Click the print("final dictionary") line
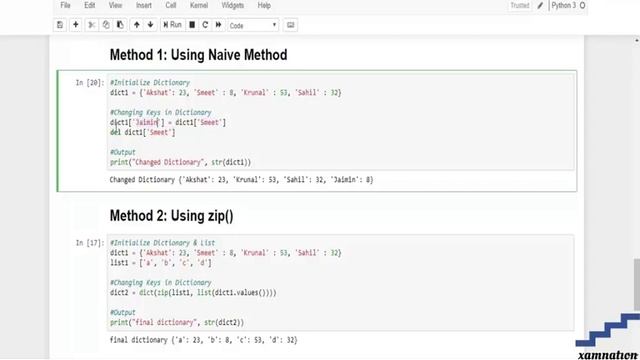This screenshot has width=640, height=360. 177,322
